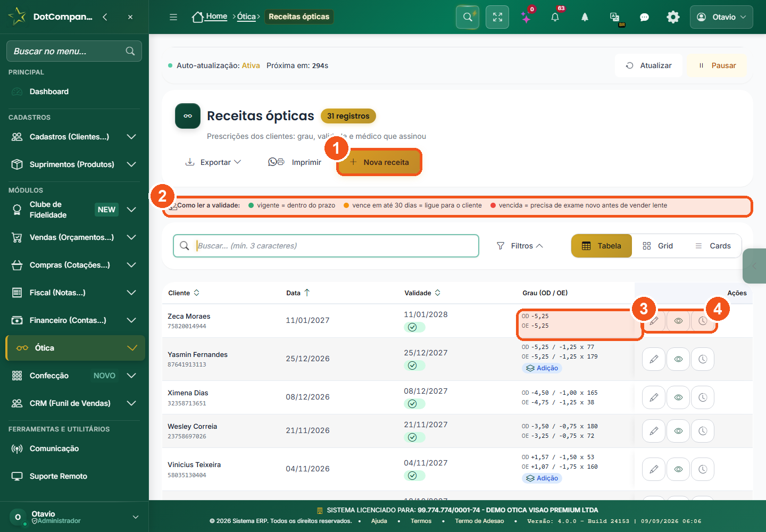Open the chat messages icon
Image resolution: width=766 pixels, height=532 pixels.
pyautogui.click(x=644, y=17)
